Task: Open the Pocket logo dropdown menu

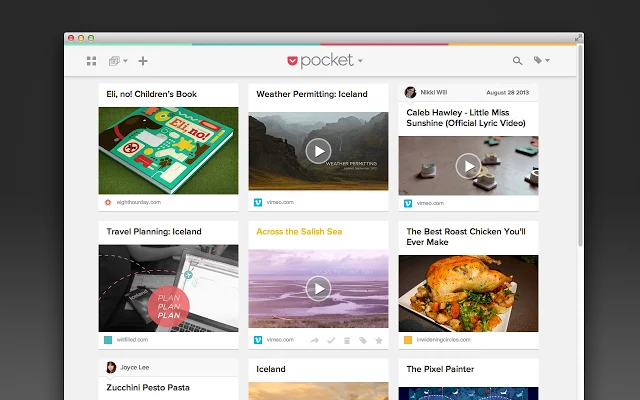Action: (325, 61)
